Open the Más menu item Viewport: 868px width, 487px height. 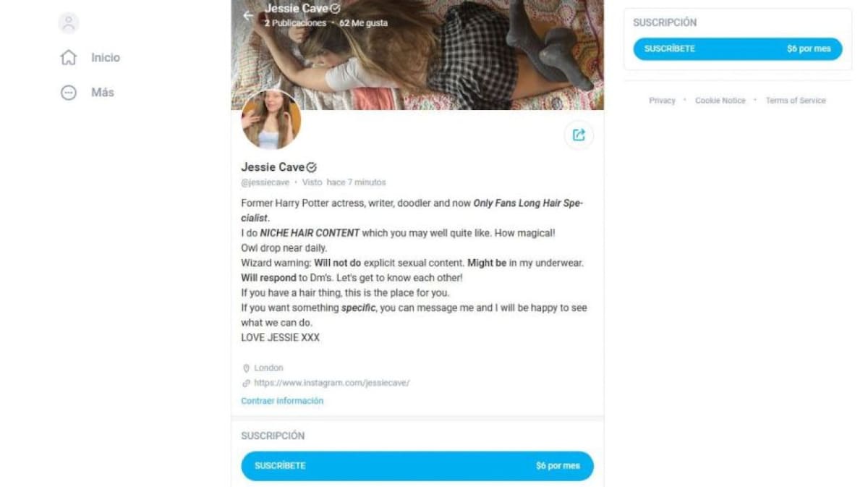103,93
